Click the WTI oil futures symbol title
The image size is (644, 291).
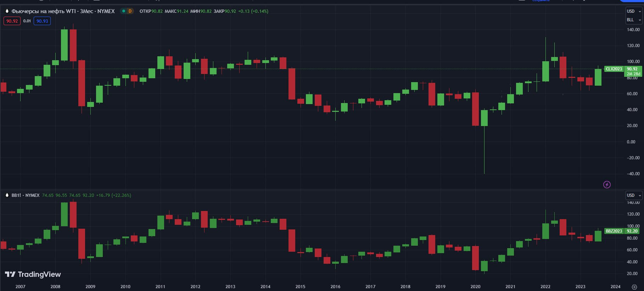(x=63, y=11)
